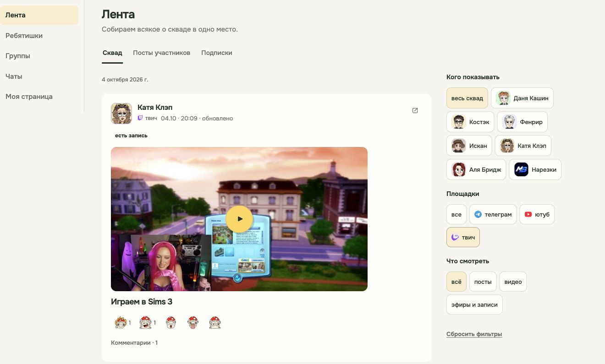Open the Комментарии · 1 section
The image size is (605, 364).
tap(134, 342)
